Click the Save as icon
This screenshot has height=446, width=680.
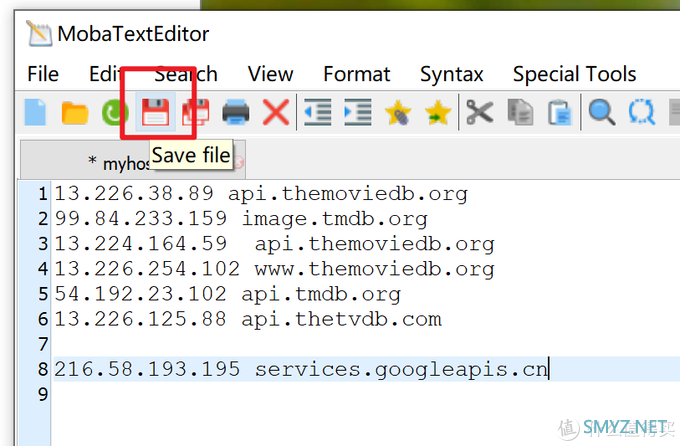pyautogui.click(x=196, y=112)
